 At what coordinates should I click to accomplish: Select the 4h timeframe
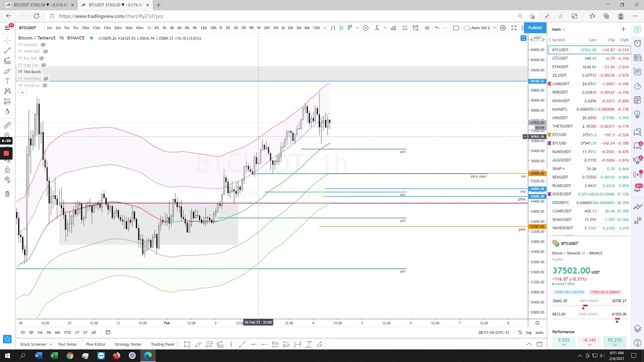172,28
